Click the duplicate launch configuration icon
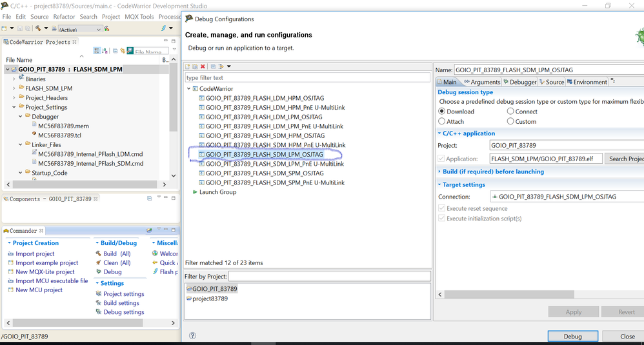 pos(195,66)
